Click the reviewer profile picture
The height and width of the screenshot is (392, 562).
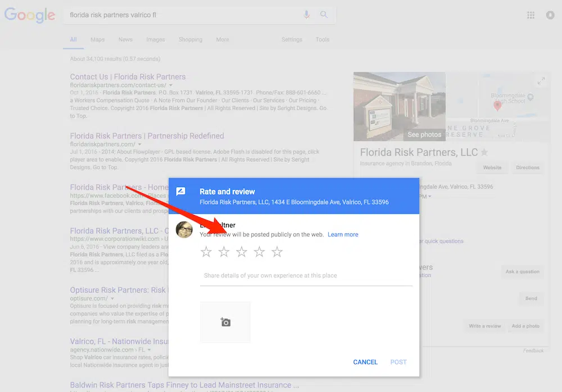click(184, 230)
